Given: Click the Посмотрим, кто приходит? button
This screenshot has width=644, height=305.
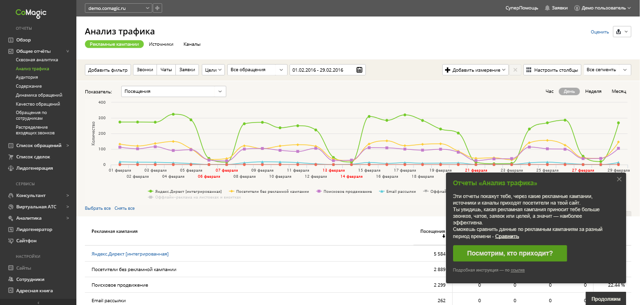Looking at the screenshot, I should (510, 253).
